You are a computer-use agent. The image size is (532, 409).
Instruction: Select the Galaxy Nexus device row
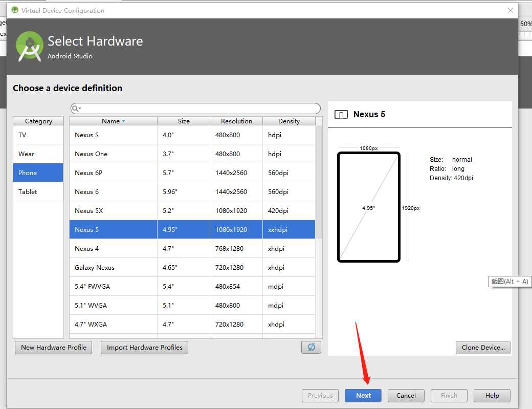[x=192, y=267]
